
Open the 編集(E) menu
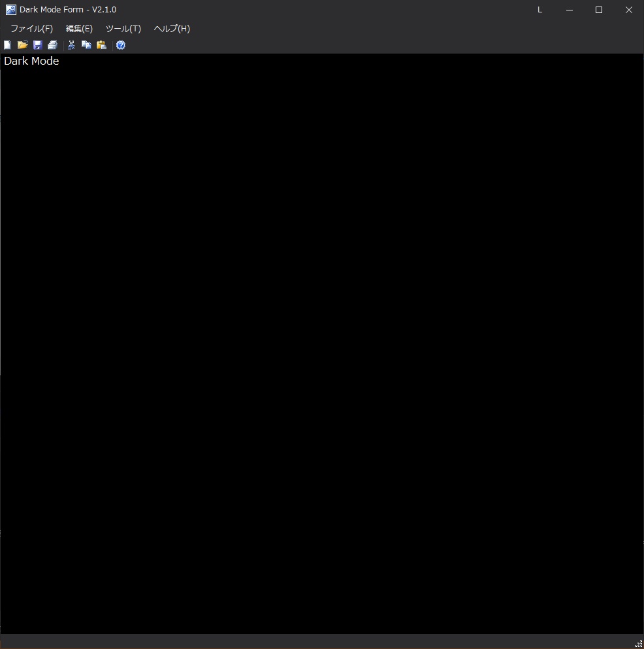point(79,28)
